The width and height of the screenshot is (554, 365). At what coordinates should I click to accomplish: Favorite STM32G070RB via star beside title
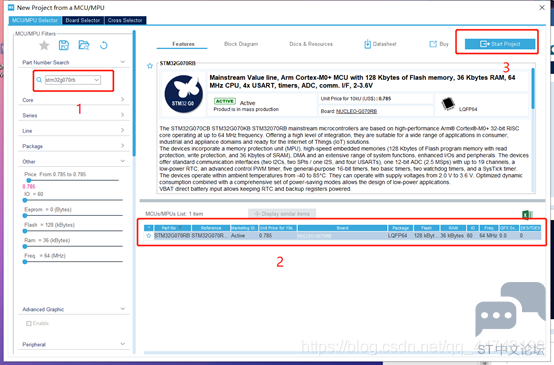click(x=150, y=66)
